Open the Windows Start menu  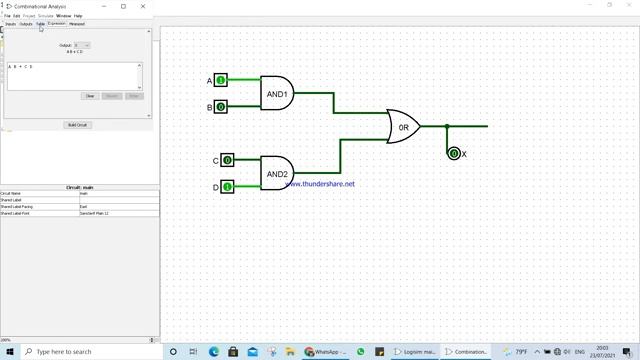[10, 351]
